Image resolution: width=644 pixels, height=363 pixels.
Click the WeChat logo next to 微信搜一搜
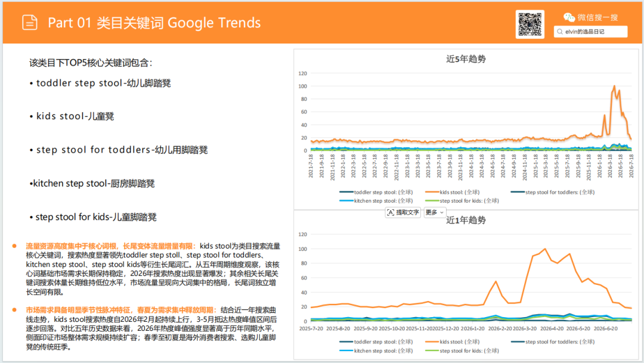tap(569, 17)
